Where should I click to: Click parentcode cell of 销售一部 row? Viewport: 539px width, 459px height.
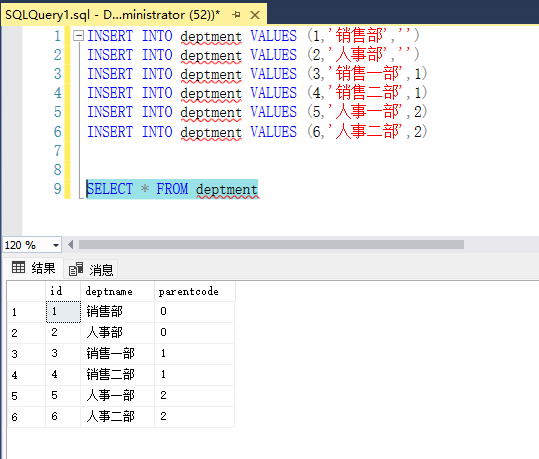(195, 353)
